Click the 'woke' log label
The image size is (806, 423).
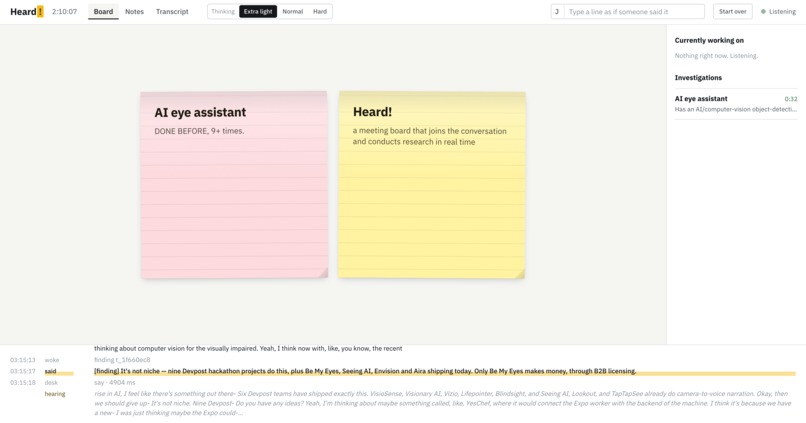(x=52, y=360)
